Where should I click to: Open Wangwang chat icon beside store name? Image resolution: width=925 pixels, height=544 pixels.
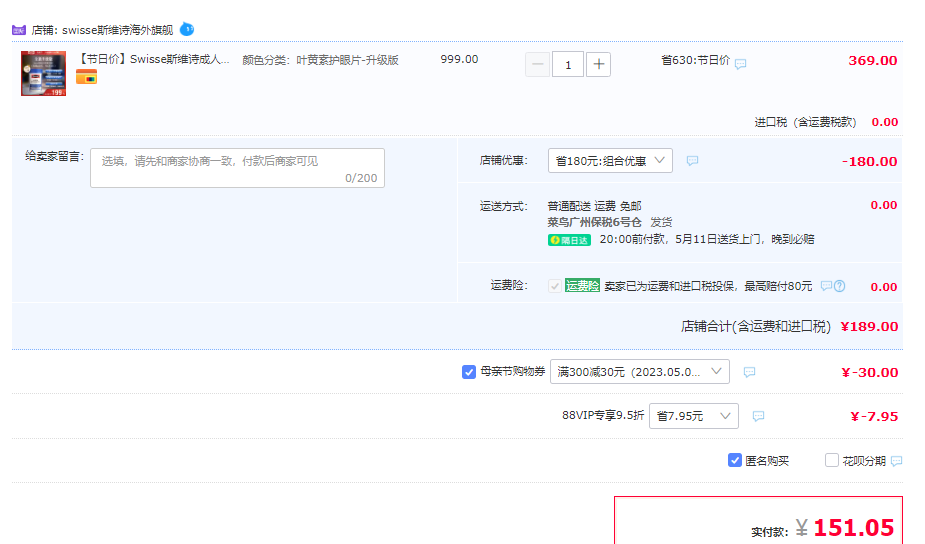pos(187,29)
